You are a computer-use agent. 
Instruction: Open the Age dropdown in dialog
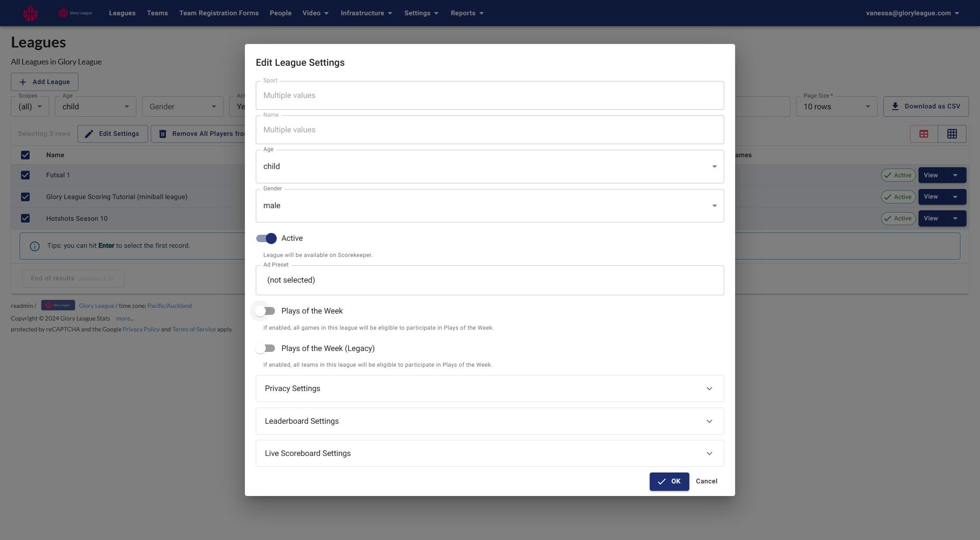click(x=489, y=166)
